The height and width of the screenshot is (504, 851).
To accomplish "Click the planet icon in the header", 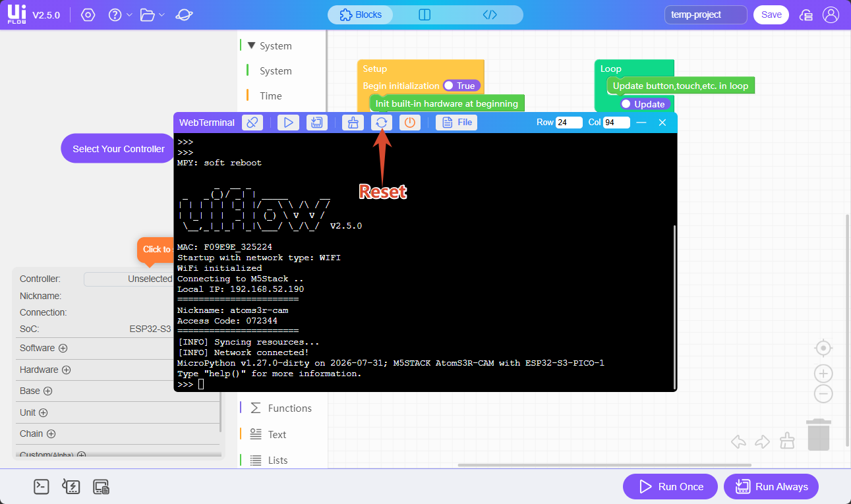I will click(x=184, y=15).
